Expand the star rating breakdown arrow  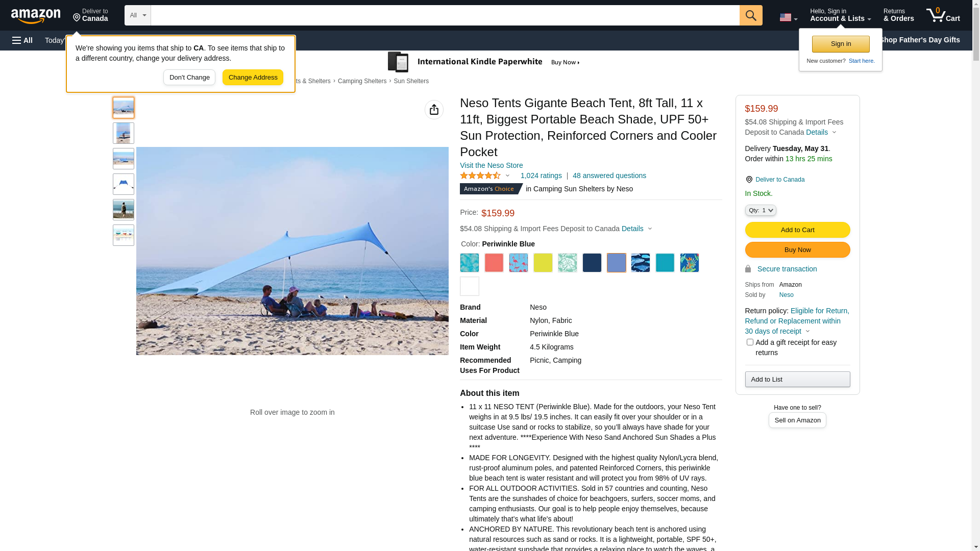pyautogui.click(x=507, y=176)
